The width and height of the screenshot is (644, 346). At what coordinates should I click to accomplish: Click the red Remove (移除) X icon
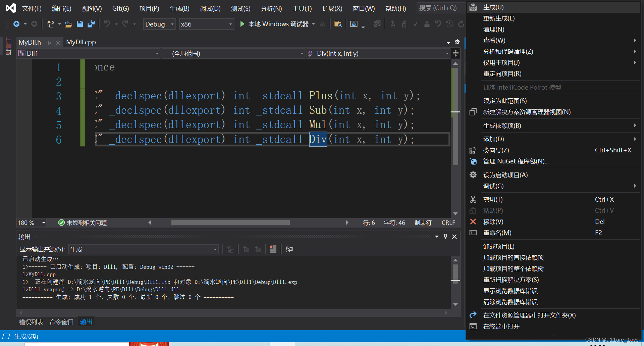(x=473, y=221)
